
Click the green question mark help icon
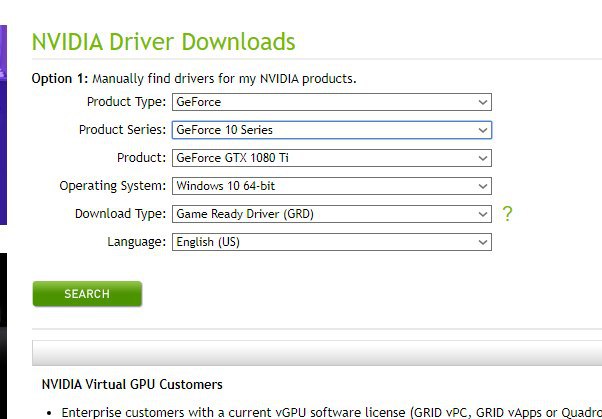[x=507, y=214]
